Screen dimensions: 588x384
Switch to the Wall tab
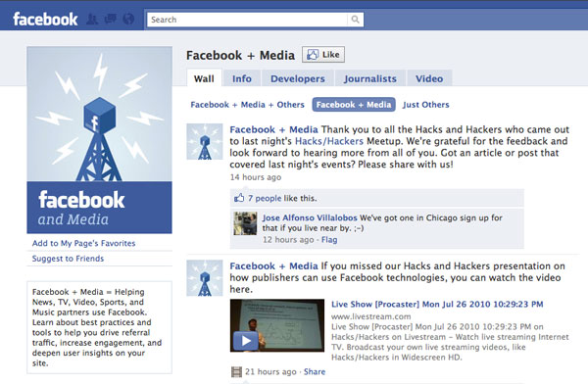pyautogui.click(x=204, y=78)
